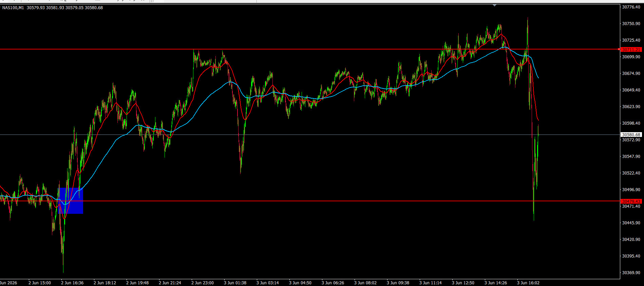The width and height of the screenshot is (644, 286).
Task: Click the 3 Jun 16:02 time label
Action: [x=528, y=283]
